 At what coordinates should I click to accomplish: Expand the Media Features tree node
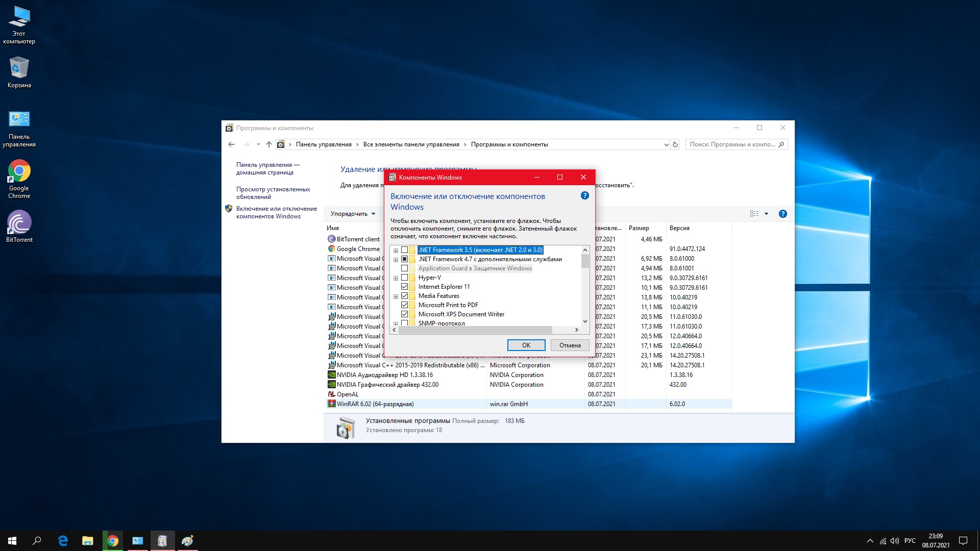pyautogui.click(x=396, y=296)
